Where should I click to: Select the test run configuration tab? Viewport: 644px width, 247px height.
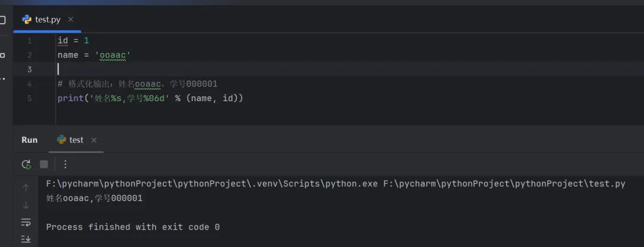pyautogui.click(x=70, y=140)
